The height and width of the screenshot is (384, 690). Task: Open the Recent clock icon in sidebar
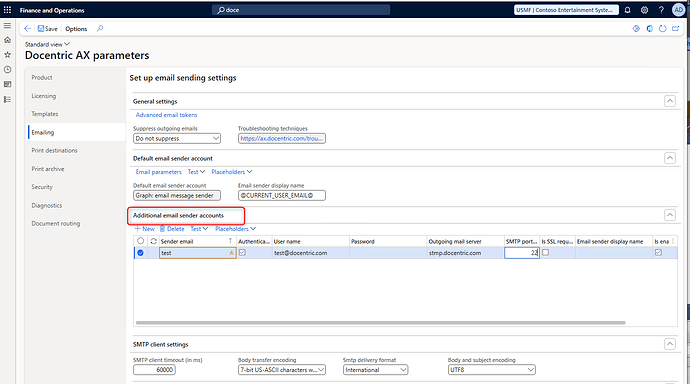tap(7, 69)
